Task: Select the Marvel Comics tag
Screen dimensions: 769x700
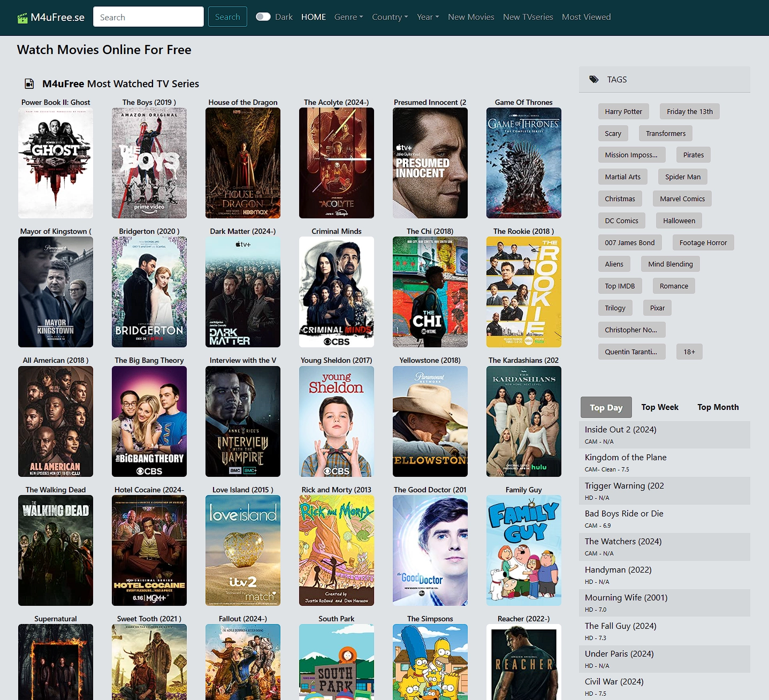Action: (x=682, y=199)
